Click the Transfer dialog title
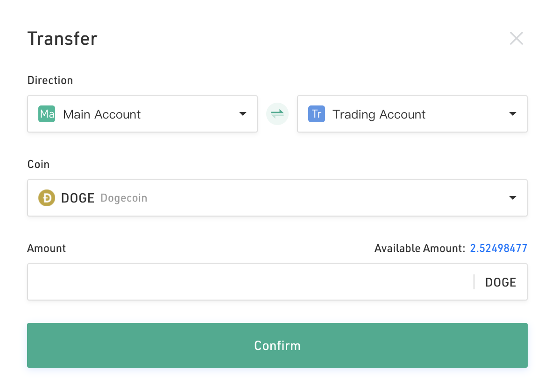 62,39
